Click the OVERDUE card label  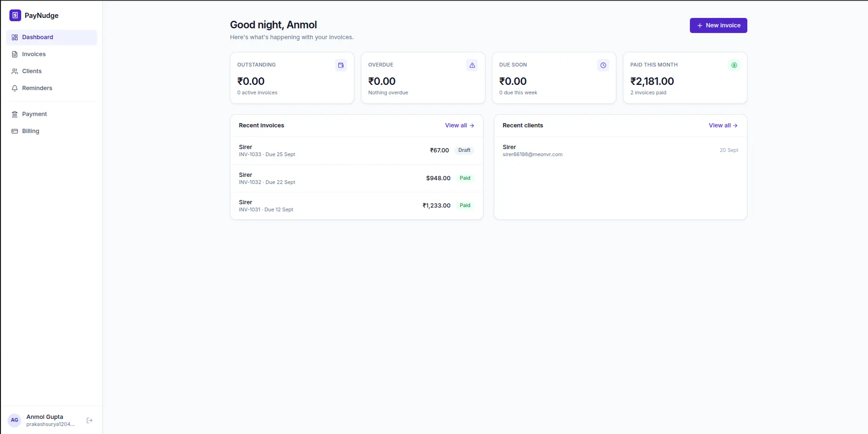381,65
